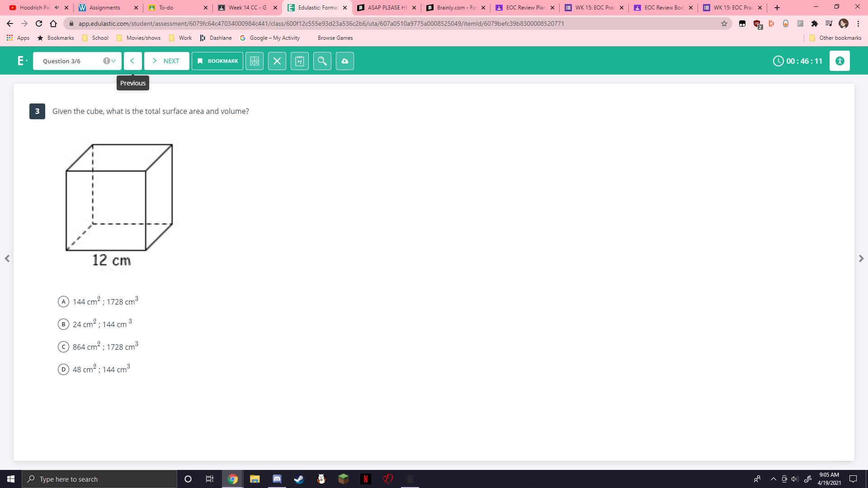Open the School bookmarks folder
The width and height of the screenshot is (868, 488).
(x=95, y=38)
